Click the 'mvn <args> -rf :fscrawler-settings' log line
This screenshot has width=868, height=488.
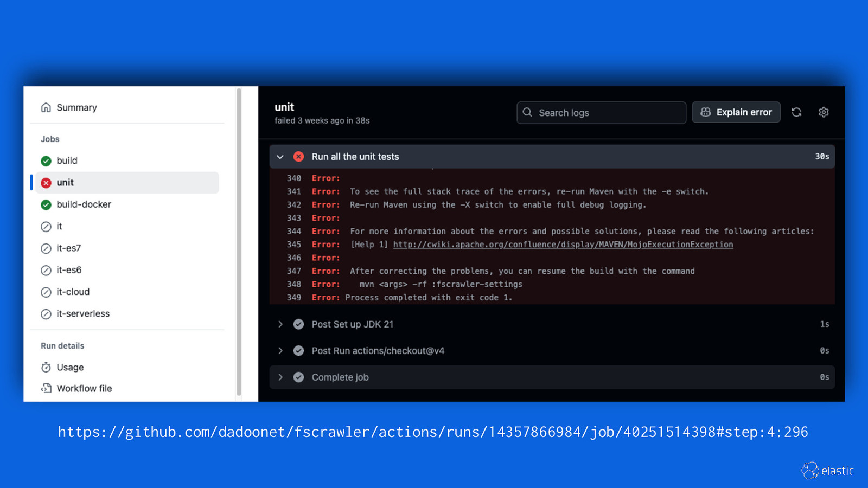point(441,284)
